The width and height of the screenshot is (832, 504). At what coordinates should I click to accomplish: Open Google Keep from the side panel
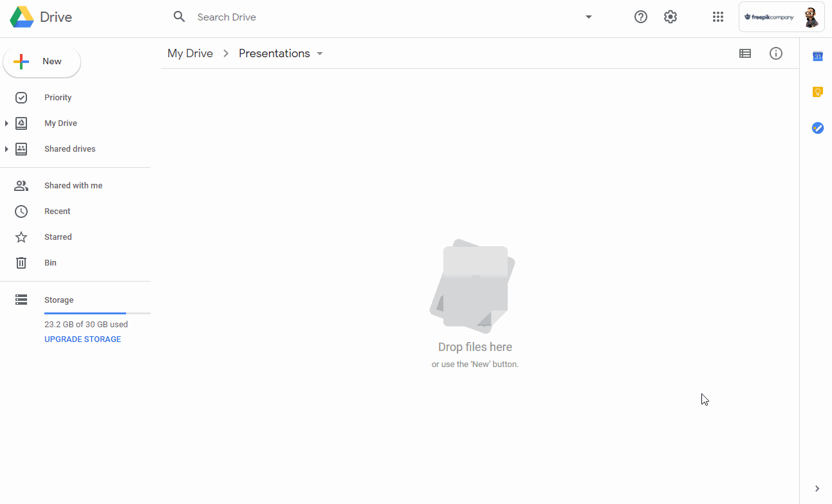[x=817, y=92]
